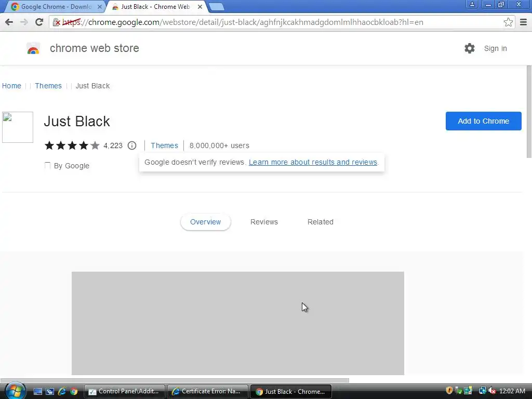Screen dimensions: 532x399
Task: Click the 8,000,000+ users text
Action: [219, 145]
